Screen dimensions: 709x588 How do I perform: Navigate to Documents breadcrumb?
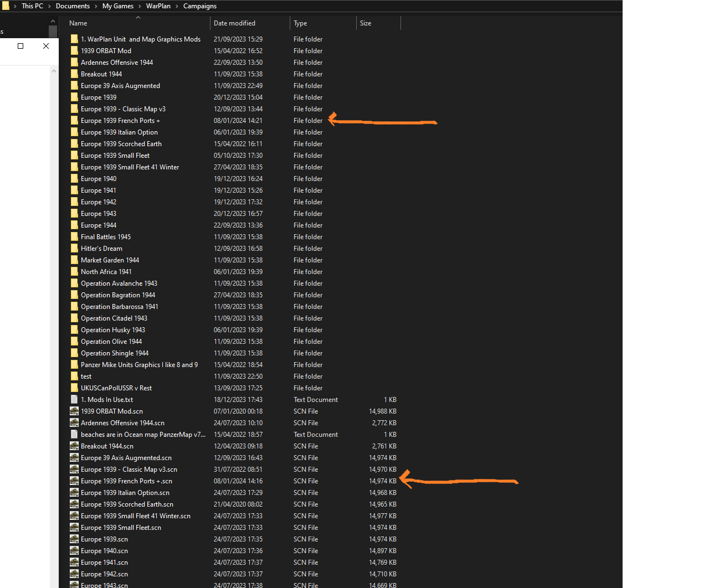pos(73,6)
